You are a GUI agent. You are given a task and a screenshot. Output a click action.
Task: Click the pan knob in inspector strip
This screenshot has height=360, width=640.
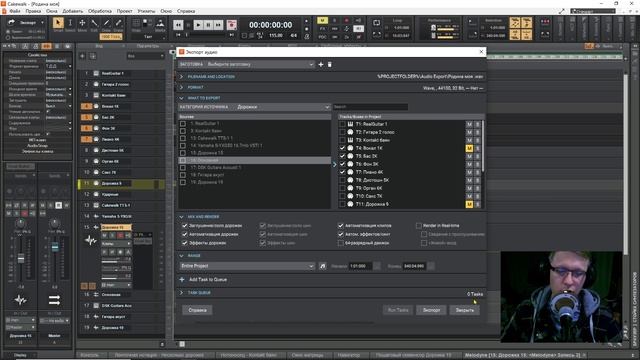click(x=20, y=223)
